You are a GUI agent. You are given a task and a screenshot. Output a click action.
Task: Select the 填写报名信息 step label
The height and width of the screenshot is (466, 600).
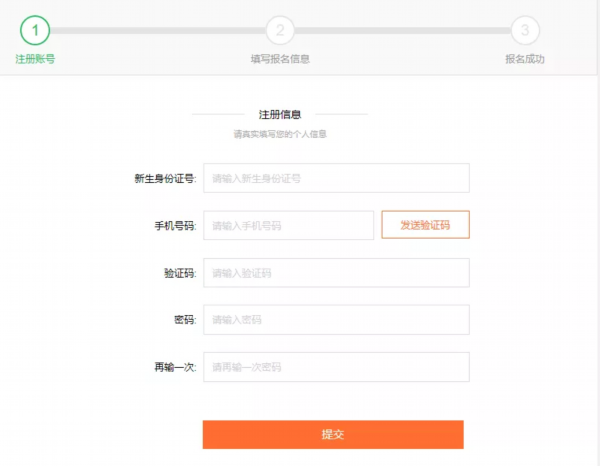280,59
